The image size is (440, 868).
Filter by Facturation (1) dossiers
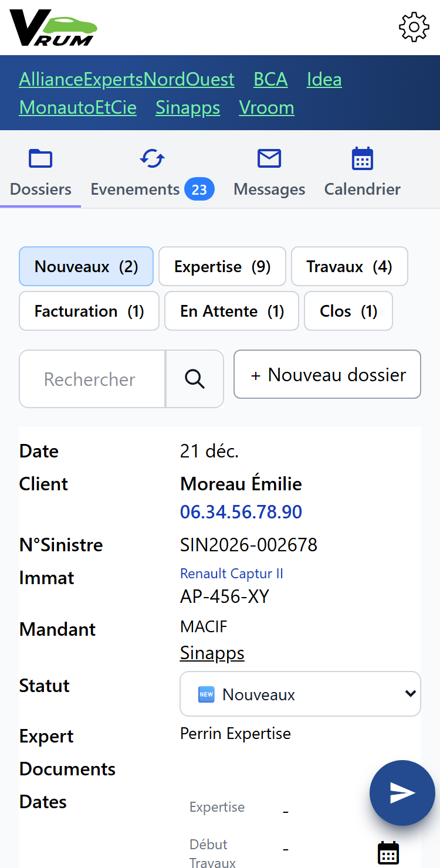point(89,311)
